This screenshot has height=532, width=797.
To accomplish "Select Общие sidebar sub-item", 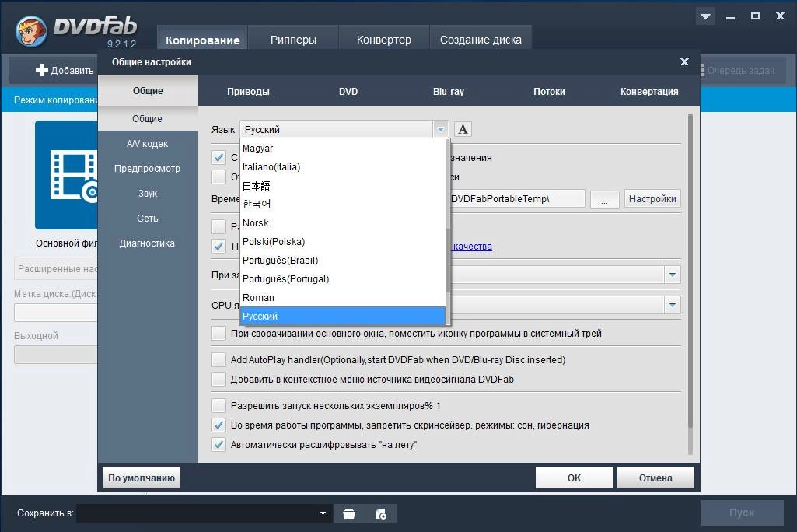I will [x=148, y=118].
